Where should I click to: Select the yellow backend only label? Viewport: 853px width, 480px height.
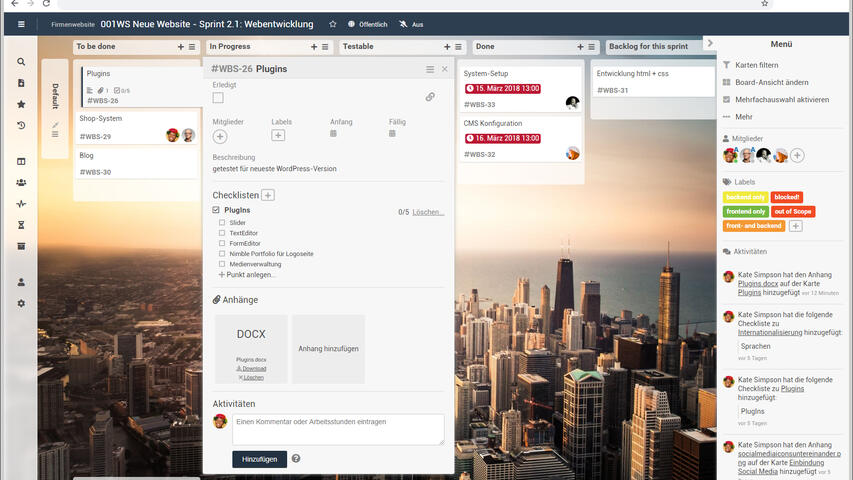coord(745,198)
